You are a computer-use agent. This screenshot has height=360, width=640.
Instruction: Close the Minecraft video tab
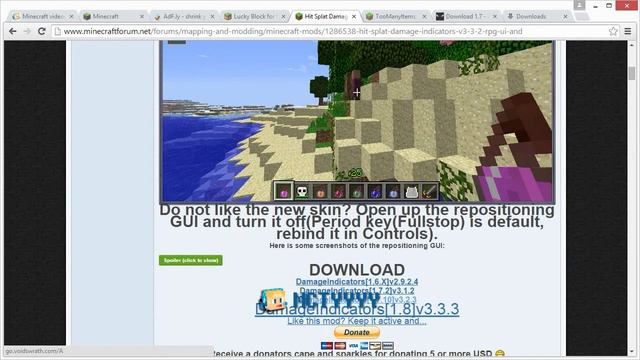coord(71,16)
